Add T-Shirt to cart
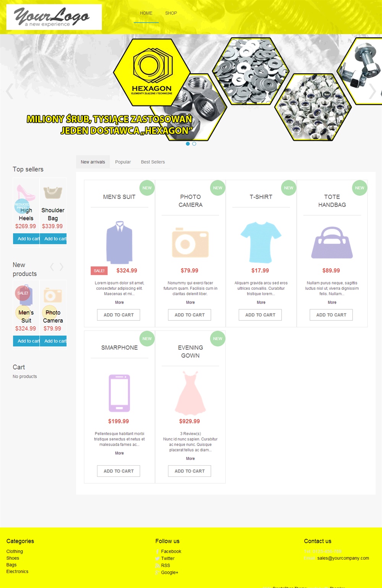 pyautogui.click(x=260, y=315)
